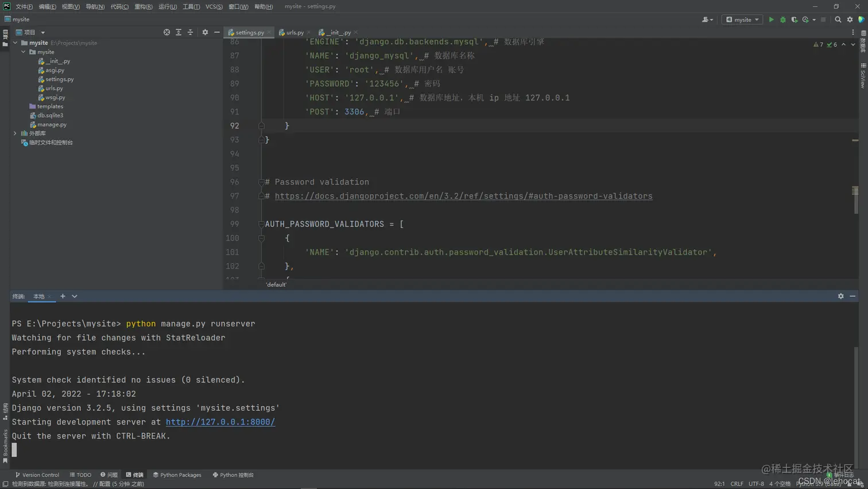Start debugging with the bug icon
Image resolution: width=868 pixels, height=489 pixels.
(782, 19)
